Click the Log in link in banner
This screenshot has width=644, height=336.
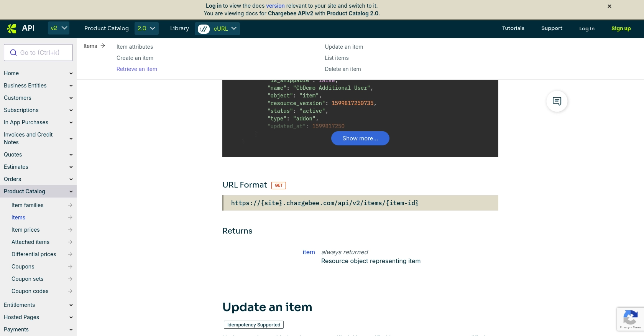click(x=214, y=6)
